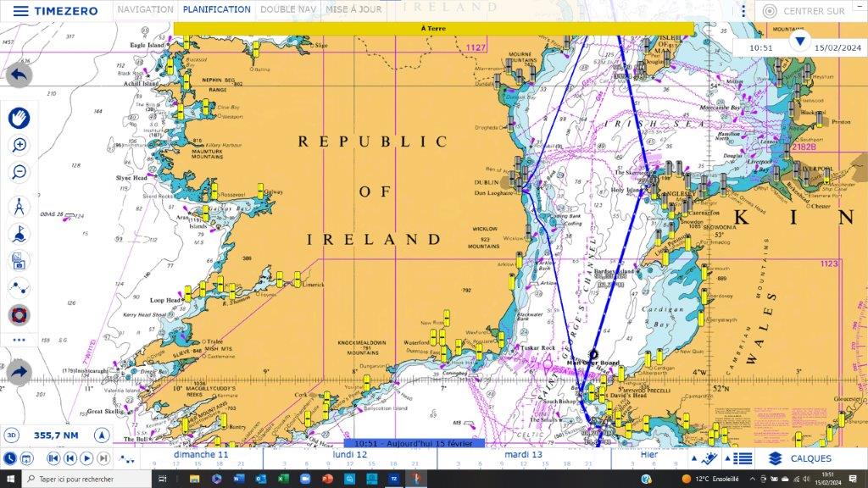Click the Tuskar Rock label on chart
This screenshot has width=868, height=488.
click(x=537, y=347)
